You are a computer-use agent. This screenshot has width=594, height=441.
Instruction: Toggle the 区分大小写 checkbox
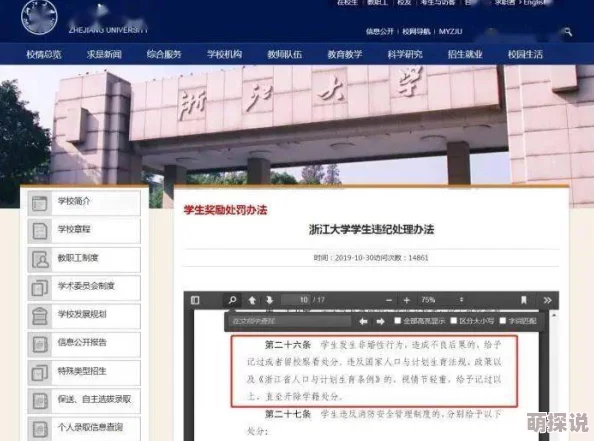[453, 321]
